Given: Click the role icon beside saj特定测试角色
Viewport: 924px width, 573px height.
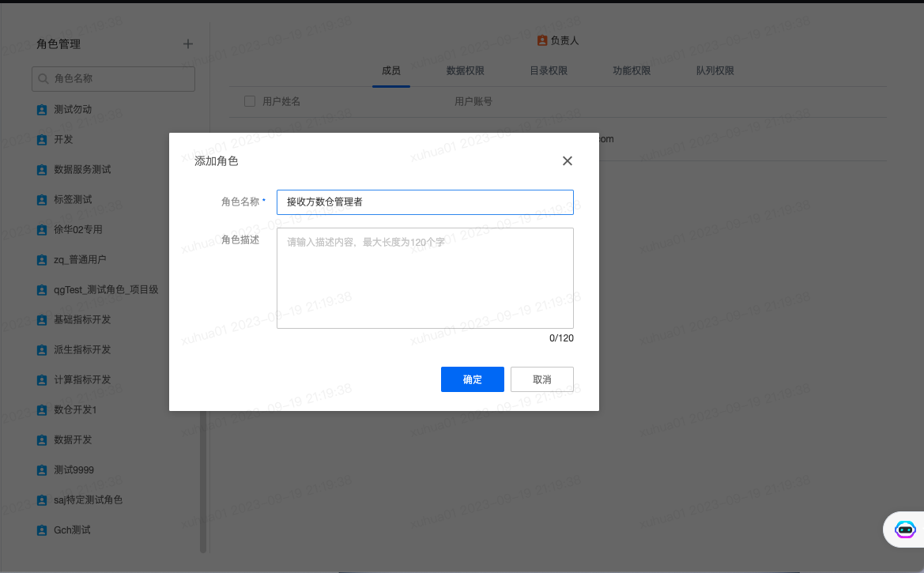Looking at the screenshot, I should click(x=42, y=500).
